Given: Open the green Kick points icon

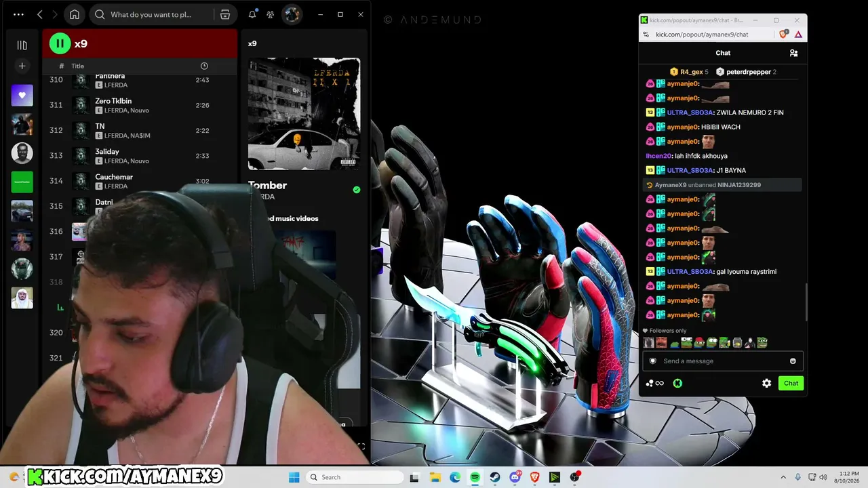Looking at the screenshot, I should (677, 384).
